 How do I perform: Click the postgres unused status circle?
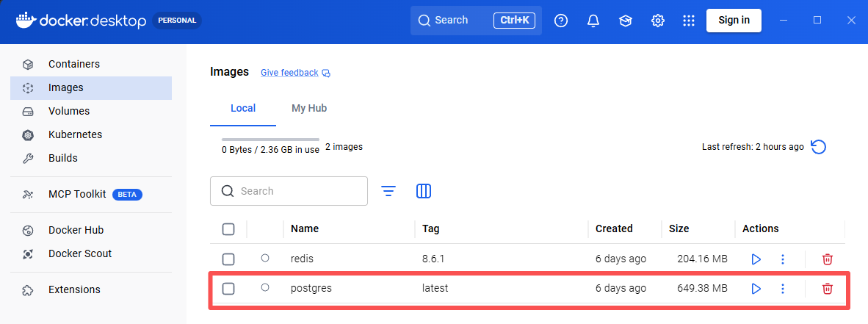(x=265, y=287)
